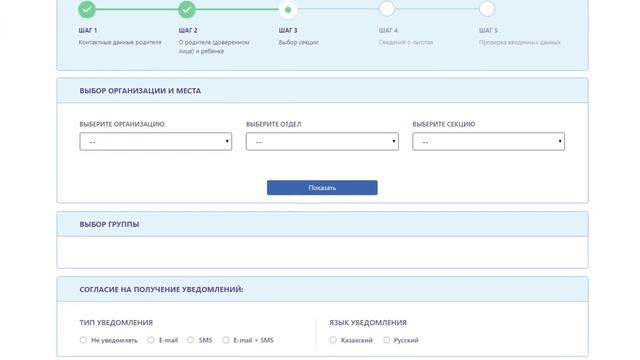Click 'Проверка введенных данных' step description

[x=520, y=42]
